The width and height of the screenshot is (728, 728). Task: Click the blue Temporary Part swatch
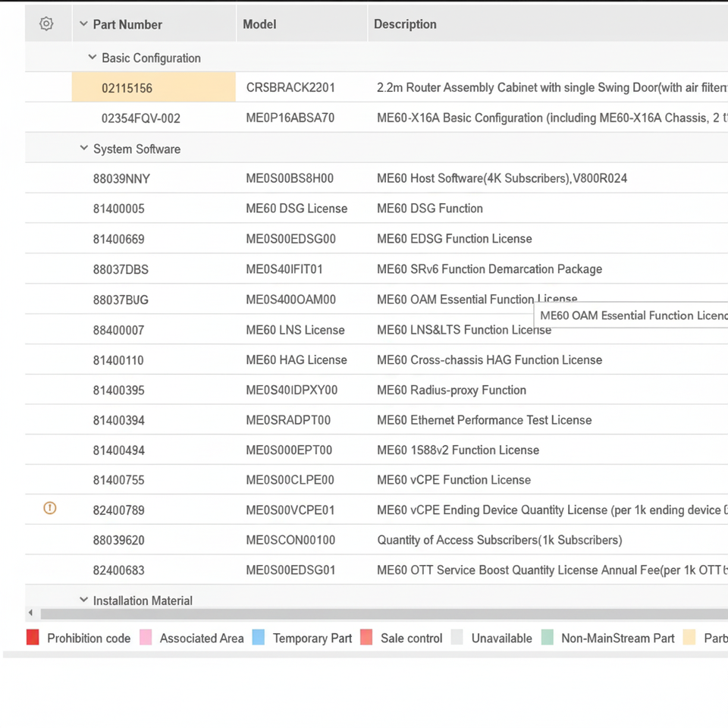click(259, 638)
